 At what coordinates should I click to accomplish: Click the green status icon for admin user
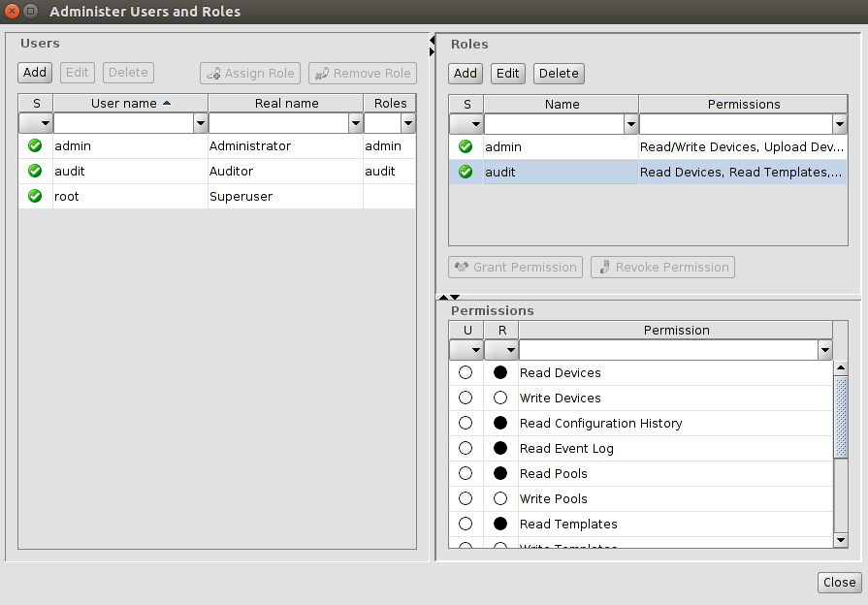click(35, 146)
